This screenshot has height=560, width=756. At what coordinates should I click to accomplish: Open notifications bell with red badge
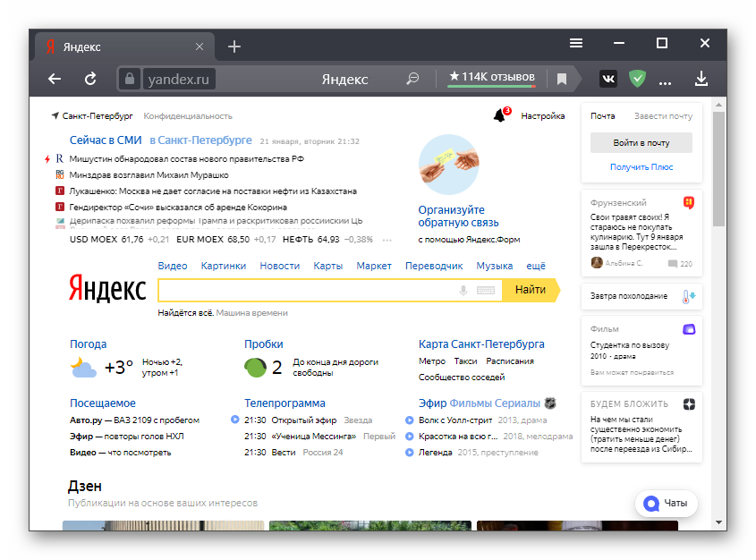499,115
